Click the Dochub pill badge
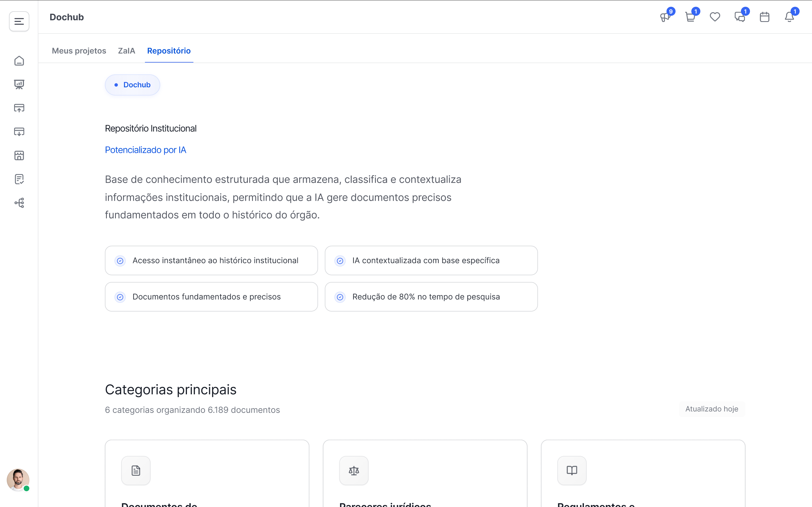Image resolution: width=812 pixels, height=507 pixels. [x=133, y=85]
